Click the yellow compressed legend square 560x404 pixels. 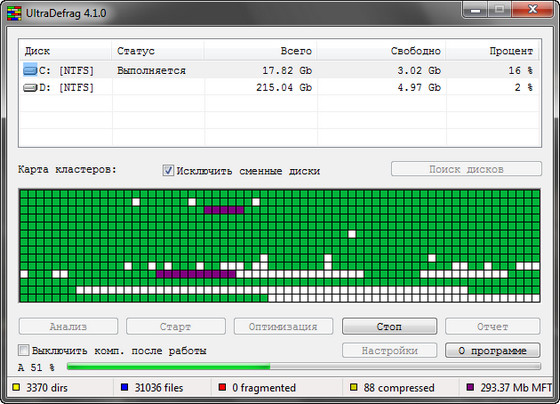point(354,387)
